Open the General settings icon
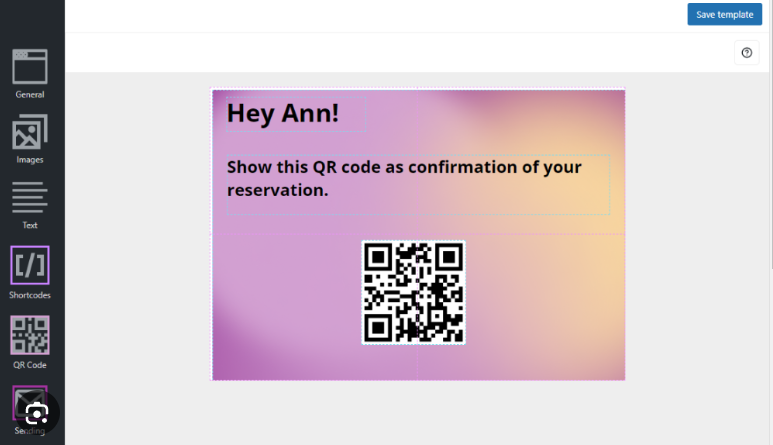 (x=30, y=67)
